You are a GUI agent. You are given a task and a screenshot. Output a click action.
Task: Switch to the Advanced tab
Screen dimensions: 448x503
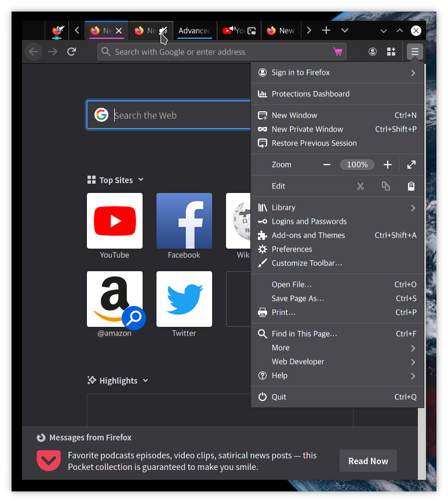195,31
